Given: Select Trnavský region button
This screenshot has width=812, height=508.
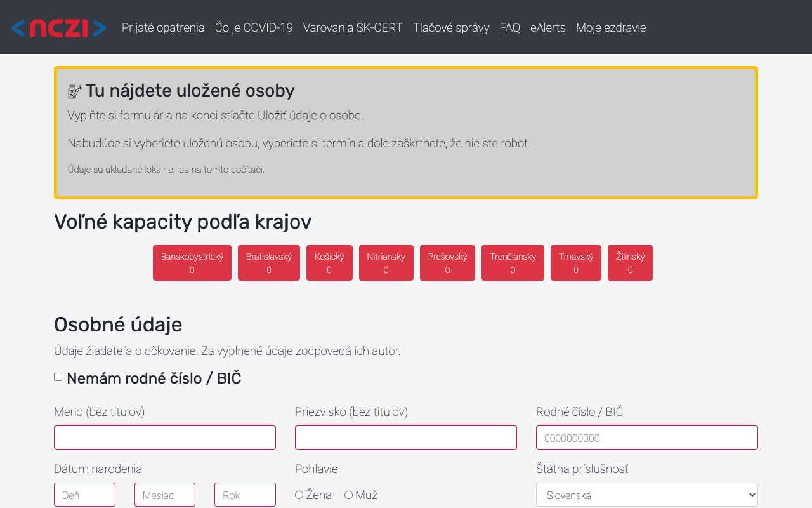Looking at the screenshot, I should click(x=576, y=263).
